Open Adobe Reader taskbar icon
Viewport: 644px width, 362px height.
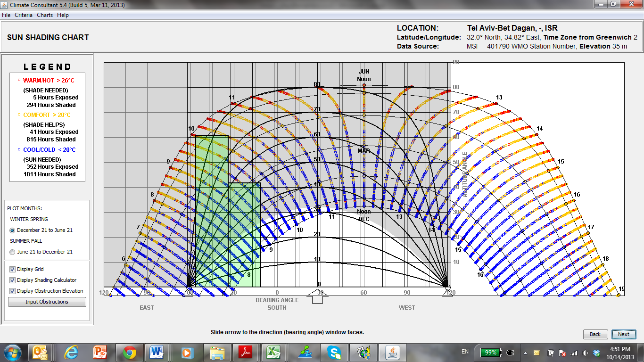point(245,352)
